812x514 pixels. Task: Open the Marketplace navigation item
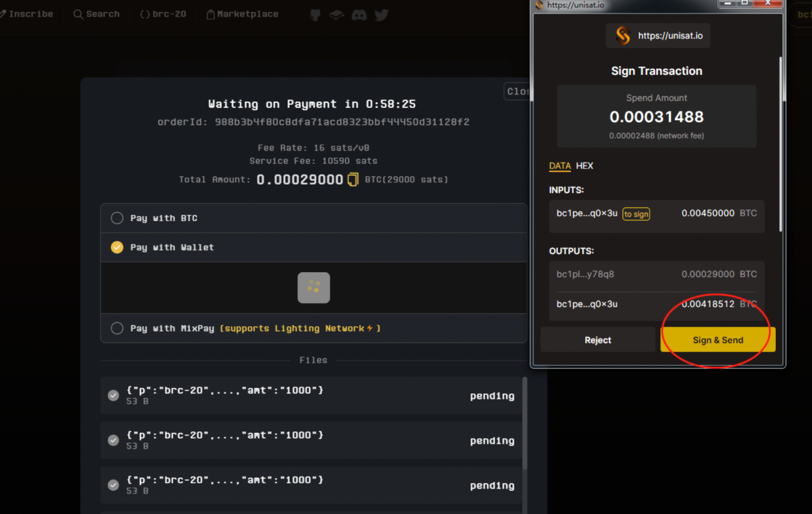[243, 14]
